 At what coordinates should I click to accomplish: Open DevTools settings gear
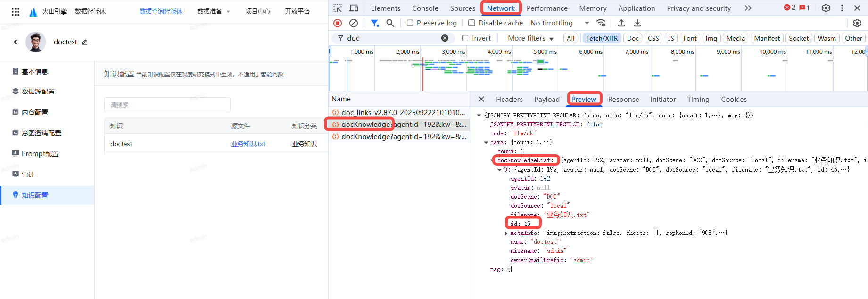pyautogui.click(x=826, y=8)
